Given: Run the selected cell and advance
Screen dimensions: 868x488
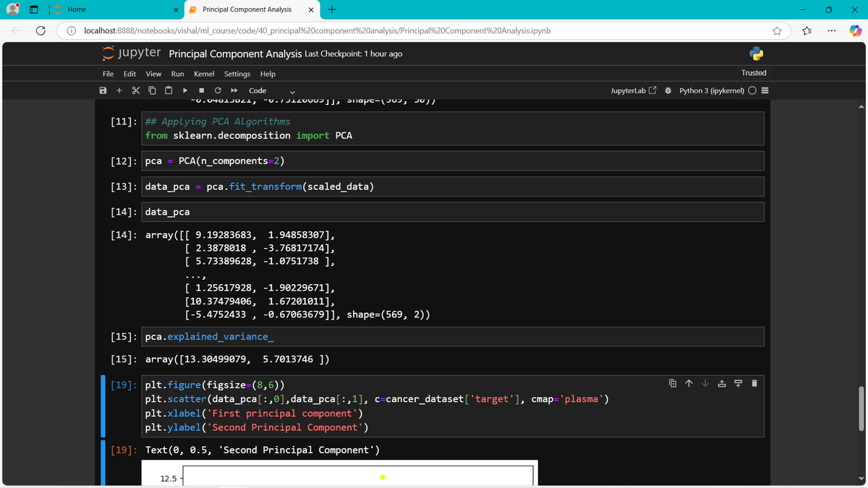Looking at the screenshot, I should (x=185, y=90).
